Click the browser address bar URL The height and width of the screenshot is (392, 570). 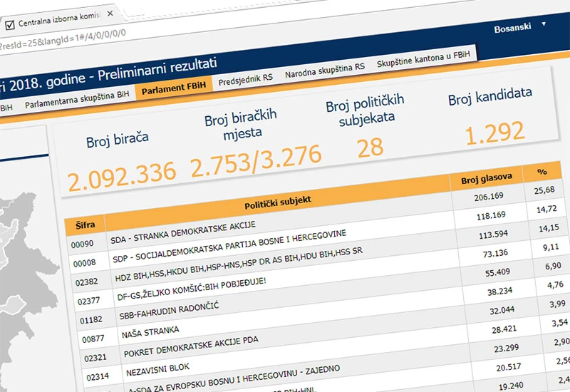63,41
